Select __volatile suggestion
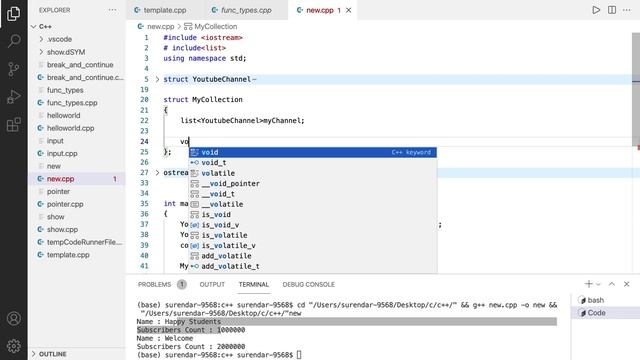This screenshot has width=640, height=360. click(313, 204)
